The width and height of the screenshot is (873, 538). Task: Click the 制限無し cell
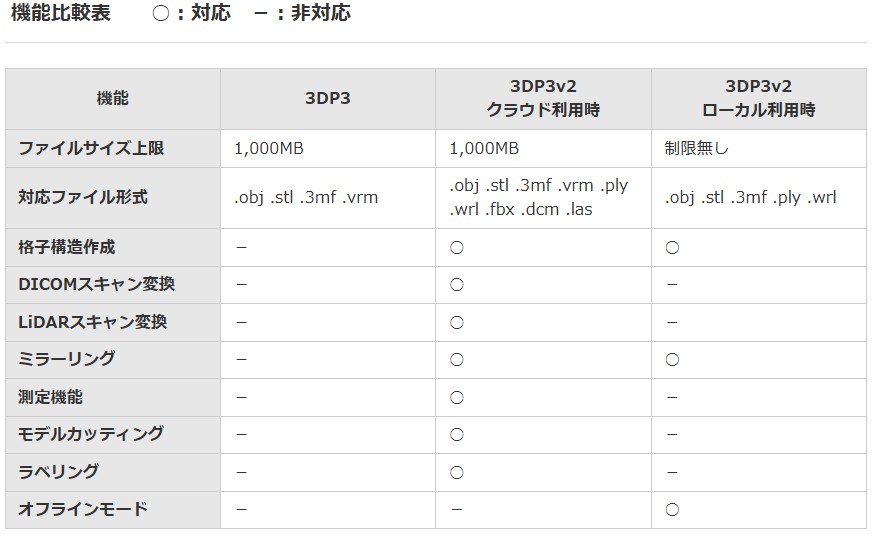coord(697,148)
